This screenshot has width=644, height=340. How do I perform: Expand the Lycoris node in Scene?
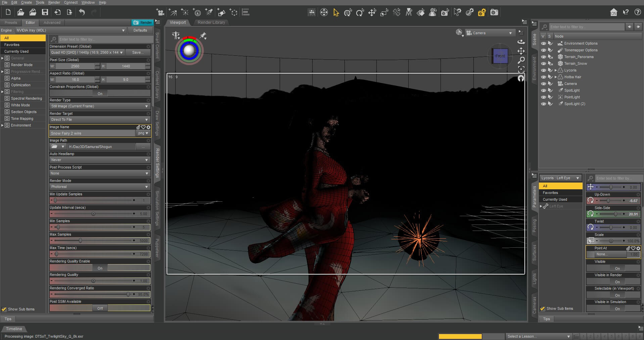click(x=556, y=70)
